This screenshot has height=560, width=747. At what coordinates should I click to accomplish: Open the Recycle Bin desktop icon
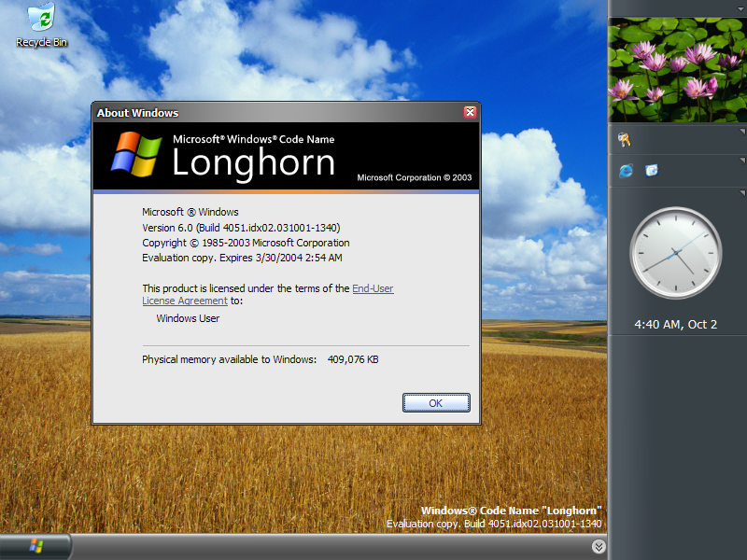pyautogui.click(x=41, y=25)
